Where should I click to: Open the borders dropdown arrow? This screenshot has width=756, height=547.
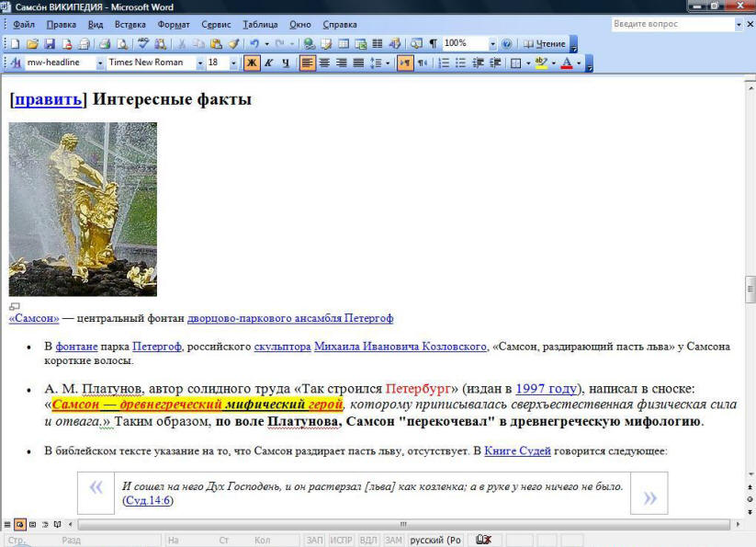528,63
